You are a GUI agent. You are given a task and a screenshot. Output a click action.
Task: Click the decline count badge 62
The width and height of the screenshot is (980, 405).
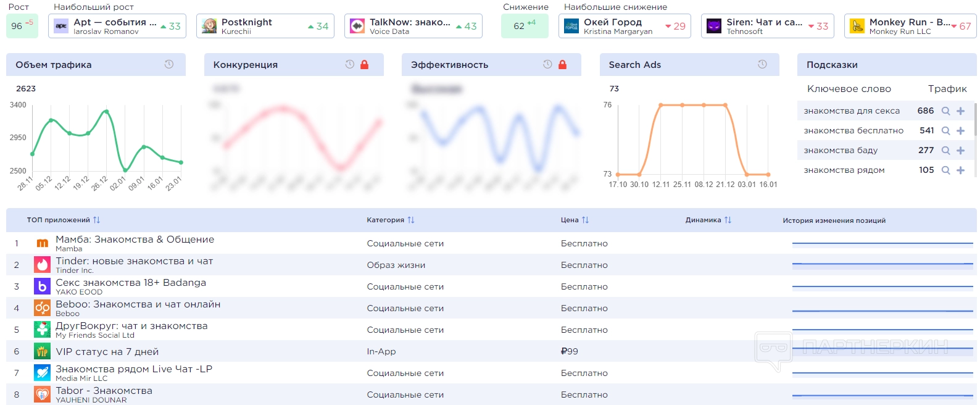coord(525,26)
